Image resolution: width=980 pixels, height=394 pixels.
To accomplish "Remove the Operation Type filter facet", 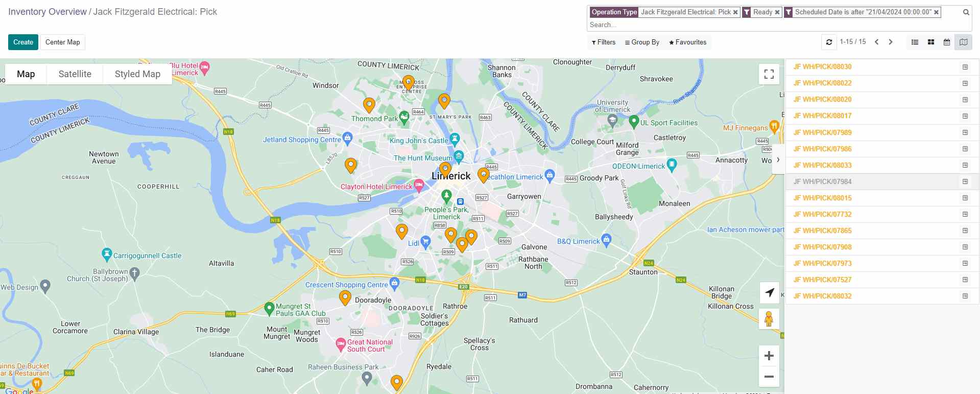I will (735, 12).
